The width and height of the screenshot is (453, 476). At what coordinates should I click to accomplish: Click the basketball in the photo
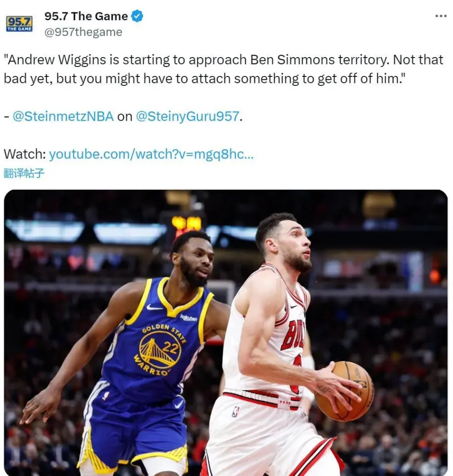pyautogui.click(x=344, y=391)
